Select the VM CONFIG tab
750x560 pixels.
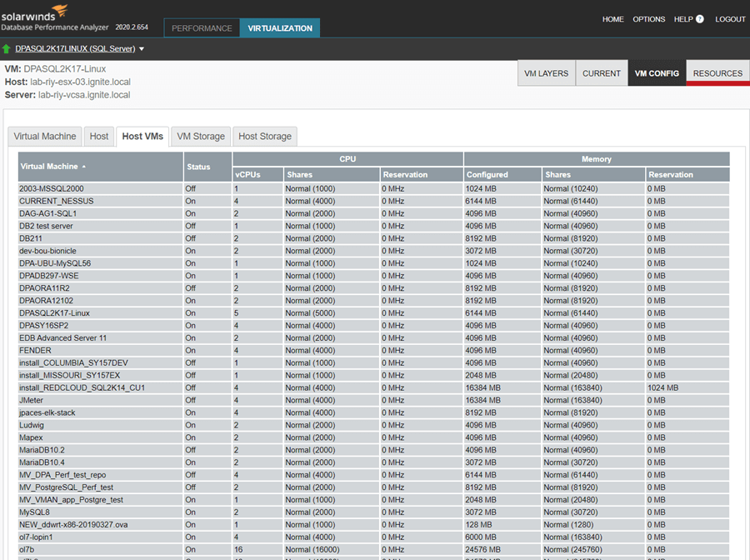coord(657,73)
